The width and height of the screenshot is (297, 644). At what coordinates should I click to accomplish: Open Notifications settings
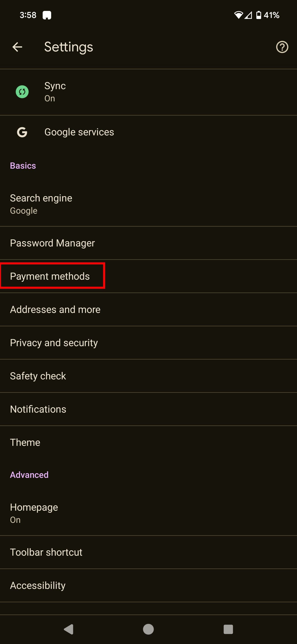(x=38, y=409)
